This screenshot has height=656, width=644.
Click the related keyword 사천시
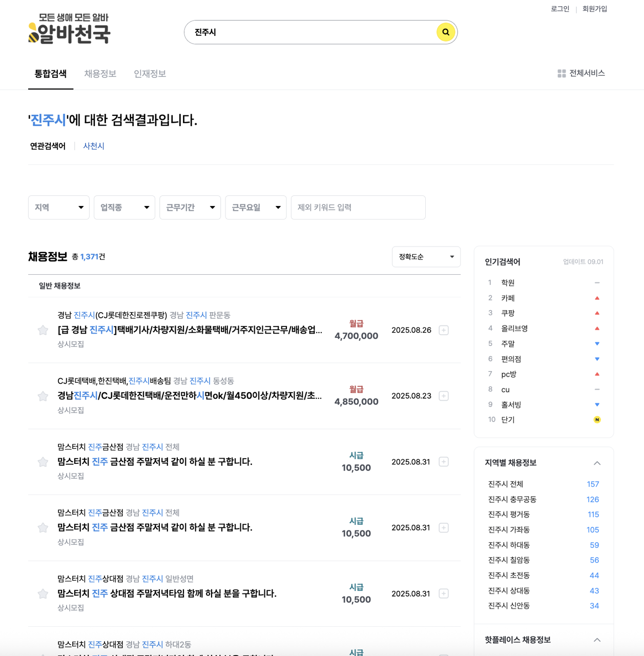pos(93,146)
